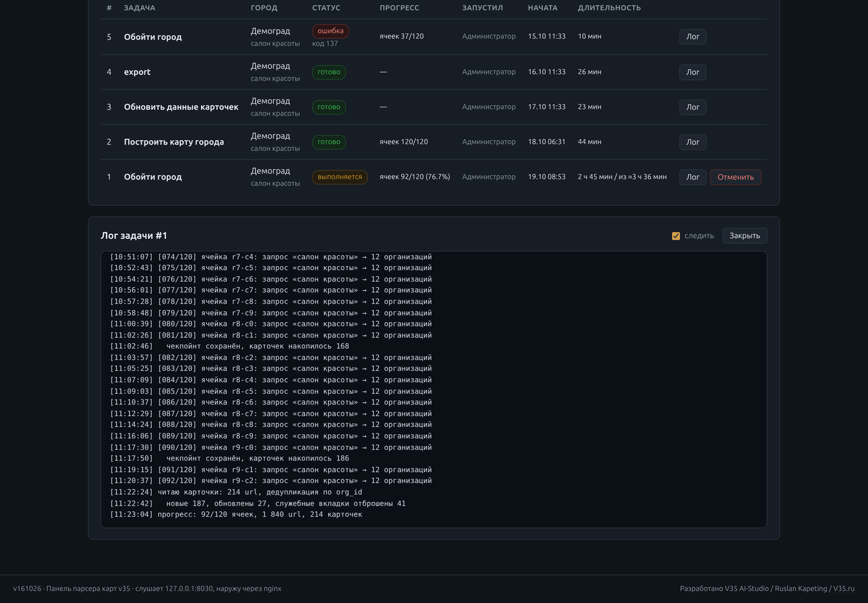Click the «выполняется» status badge
Viewport: 868px width, 603px height.
click(x=340, y=177)
